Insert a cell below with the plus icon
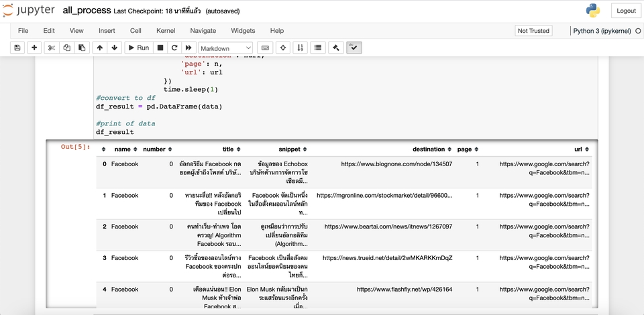This screenshot has width=644, height=315. point(34,48)
